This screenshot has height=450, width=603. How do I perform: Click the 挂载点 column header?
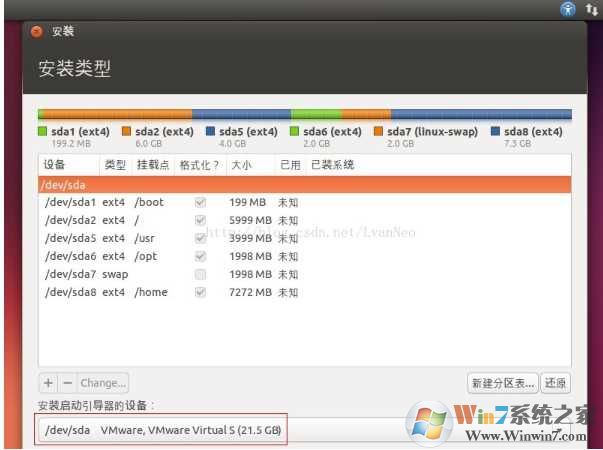pos(153,165)
